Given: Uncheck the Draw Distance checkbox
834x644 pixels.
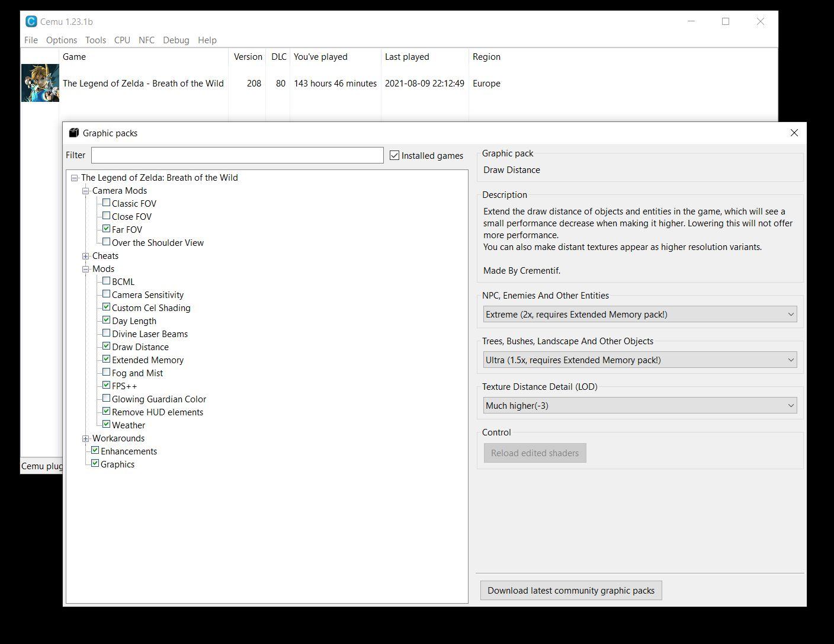Looking at the screenshot, I should point(106,346).
